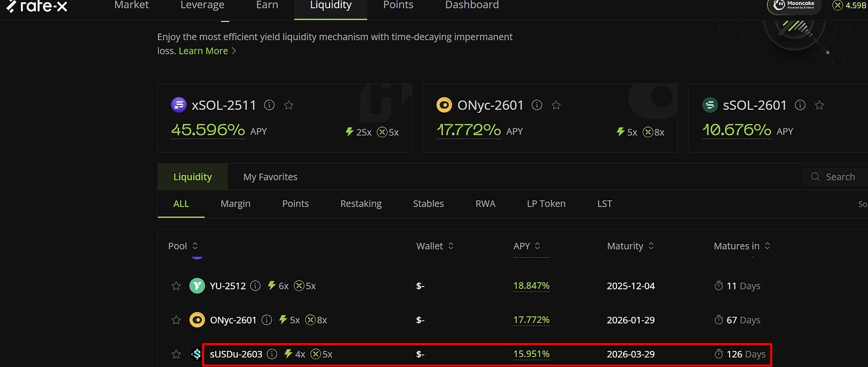Click the 4x boost icon in sUSDu-2603 row

pos(289,354)
